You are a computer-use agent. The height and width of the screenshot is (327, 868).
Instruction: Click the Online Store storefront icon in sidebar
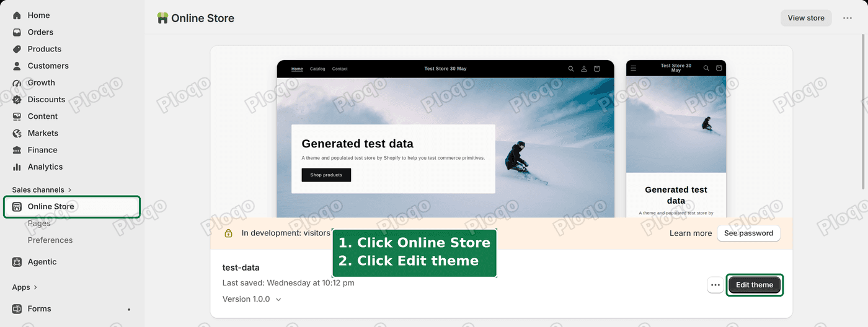[17, 207]
